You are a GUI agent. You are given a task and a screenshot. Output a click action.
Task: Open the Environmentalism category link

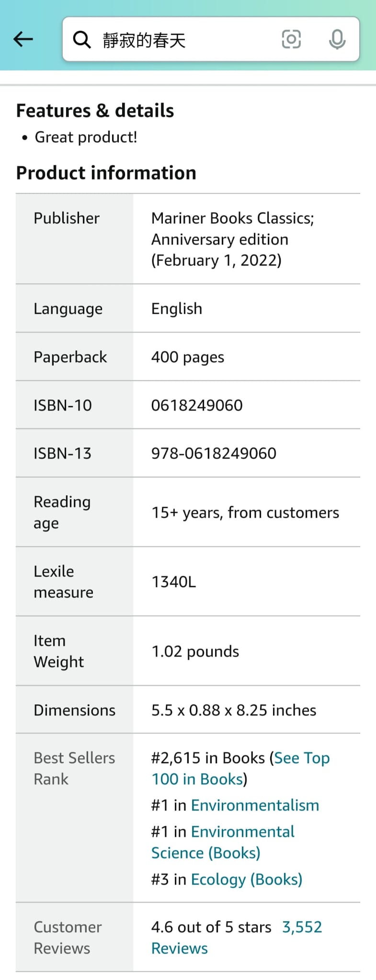[255, 805]
